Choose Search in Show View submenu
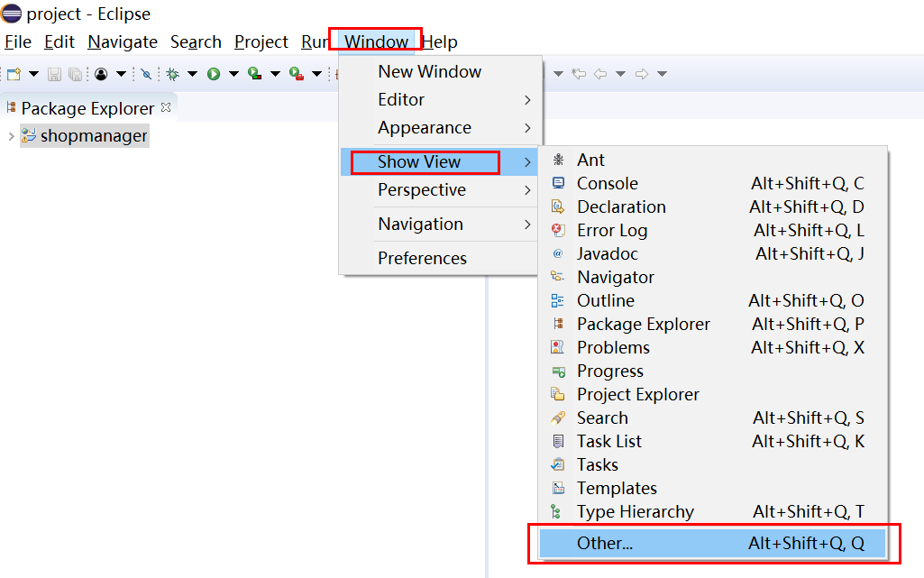The image size is (924, 578). point(712,417)
